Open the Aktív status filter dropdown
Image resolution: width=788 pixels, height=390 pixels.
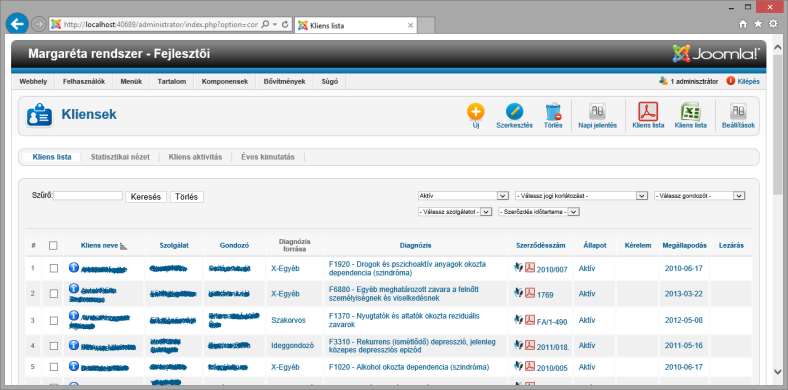pos(463,196)
